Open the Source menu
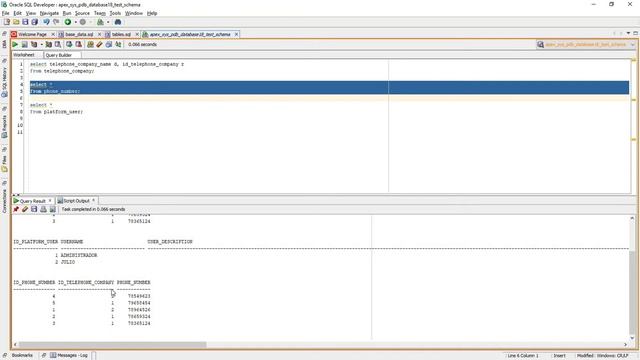The height and width of the screenshot is (360, 640). 82,13
